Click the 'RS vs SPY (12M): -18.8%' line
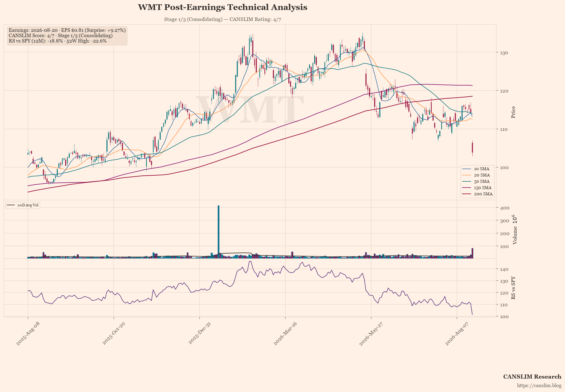The image size is (565, 392). 58,41
